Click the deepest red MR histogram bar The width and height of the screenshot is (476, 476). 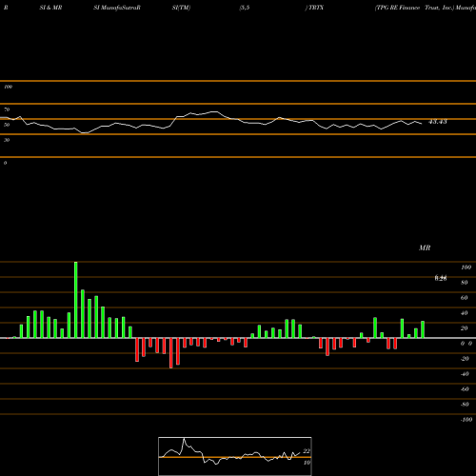(171, 353)
